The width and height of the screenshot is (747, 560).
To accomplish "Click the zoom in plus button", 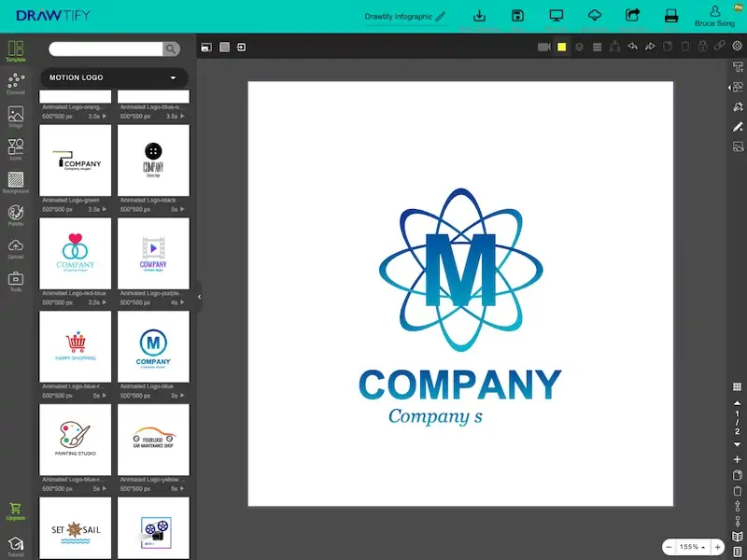I will click(717, 547).
